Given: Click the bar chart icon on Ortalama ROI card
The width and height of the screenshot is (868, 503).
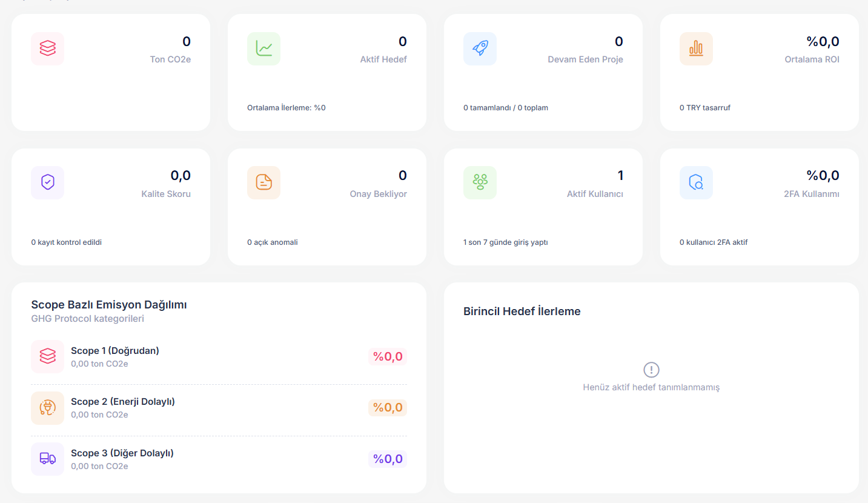Looking at the screenshot, I should point(696,48).
